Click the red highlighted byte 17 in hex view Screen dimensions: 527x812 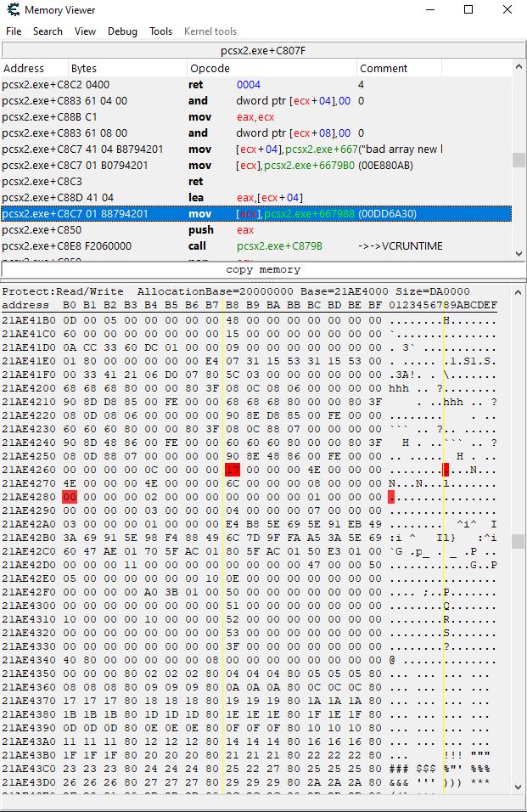[233, 470]
